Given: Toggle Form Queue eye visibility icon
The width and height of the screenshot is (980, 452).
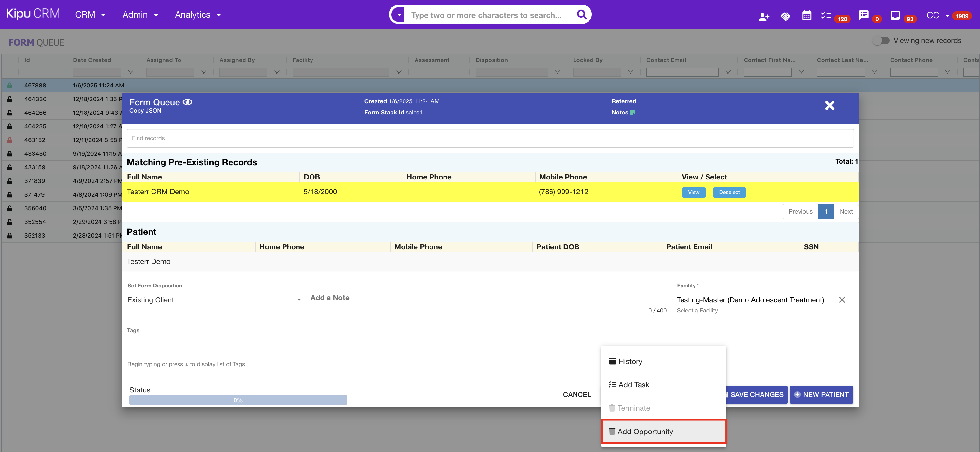Looking at the screenshot, I should 188,102.
